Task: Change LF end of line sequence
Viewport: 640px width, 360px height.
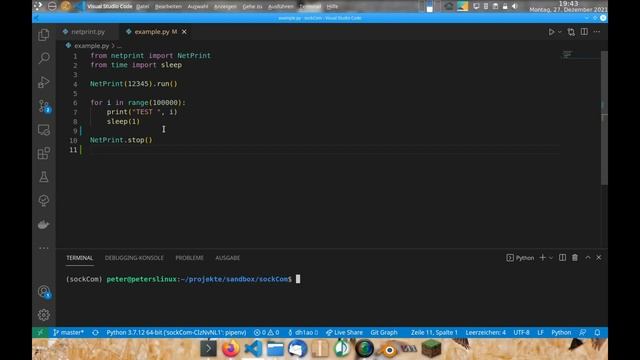Action: [x=540, y=332]
